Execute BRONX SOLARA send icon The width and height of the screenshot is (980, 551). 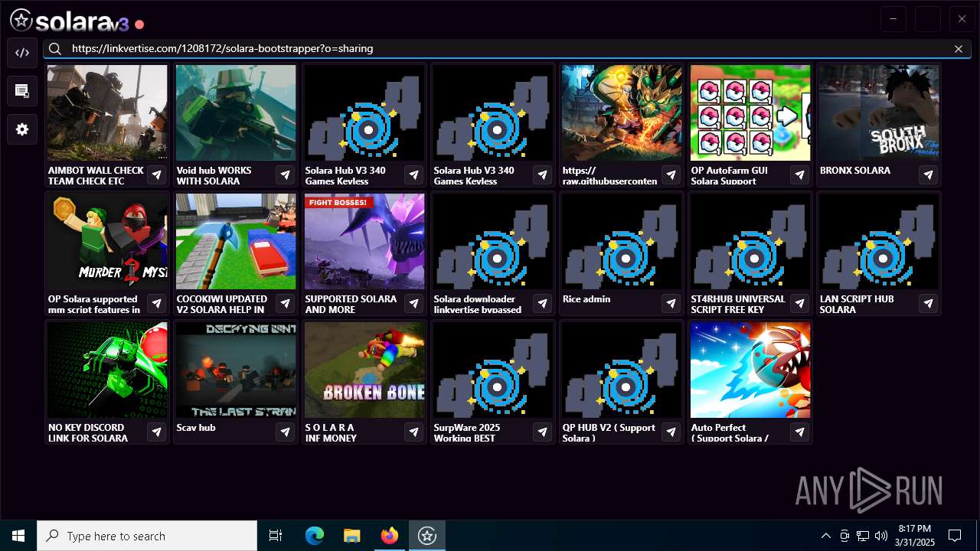click(x=929, y=175)
